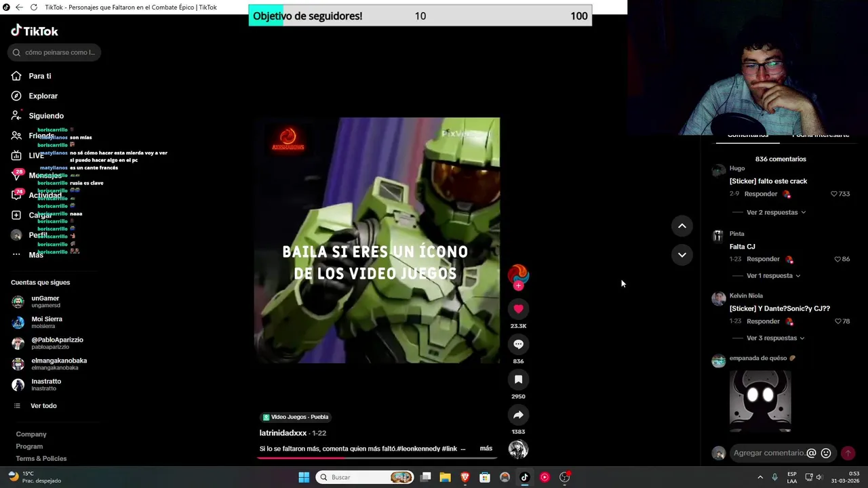Open @PabloAparizzio account

click(x=57, y=343)
